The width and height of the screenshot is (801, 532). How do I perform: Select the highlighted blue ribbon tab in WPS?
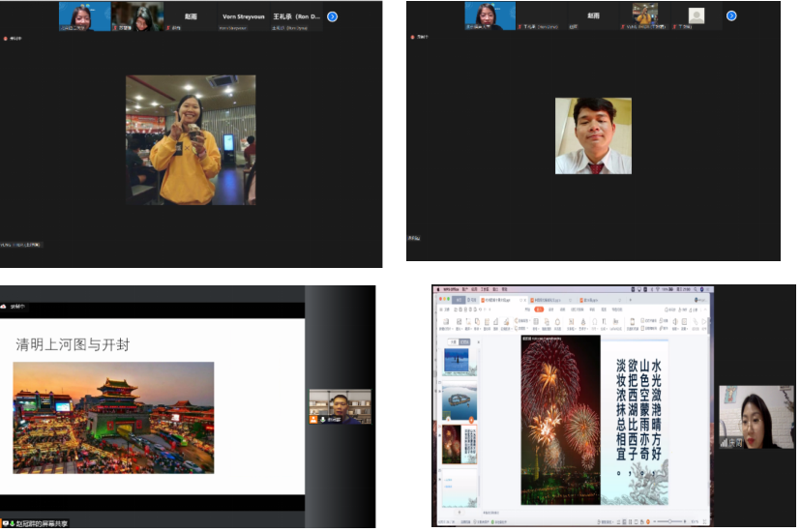click(539, 310)
